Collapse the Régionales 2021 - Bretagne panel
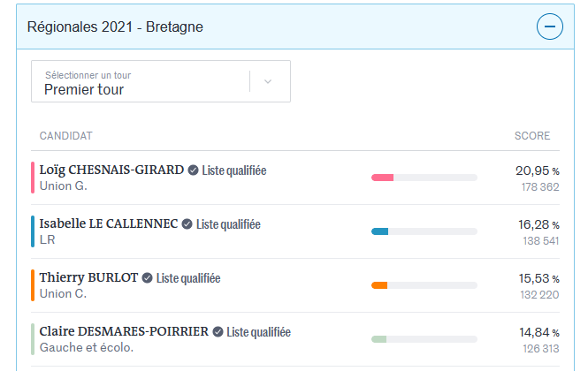The width and height of the screenshot is (588, 371). 549,27
